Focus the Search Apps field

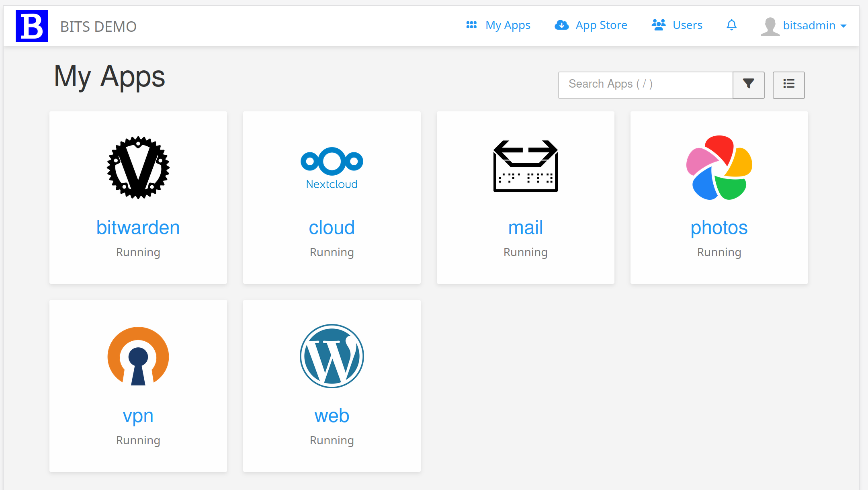645,85
